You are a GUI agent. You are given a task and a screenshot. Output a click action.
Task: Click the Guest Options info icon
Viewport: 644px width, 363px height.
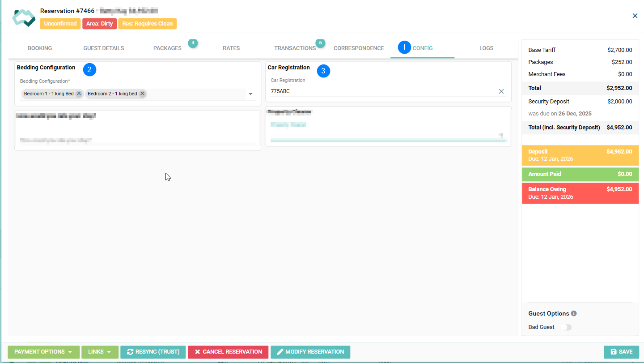[x=574, y=314]
